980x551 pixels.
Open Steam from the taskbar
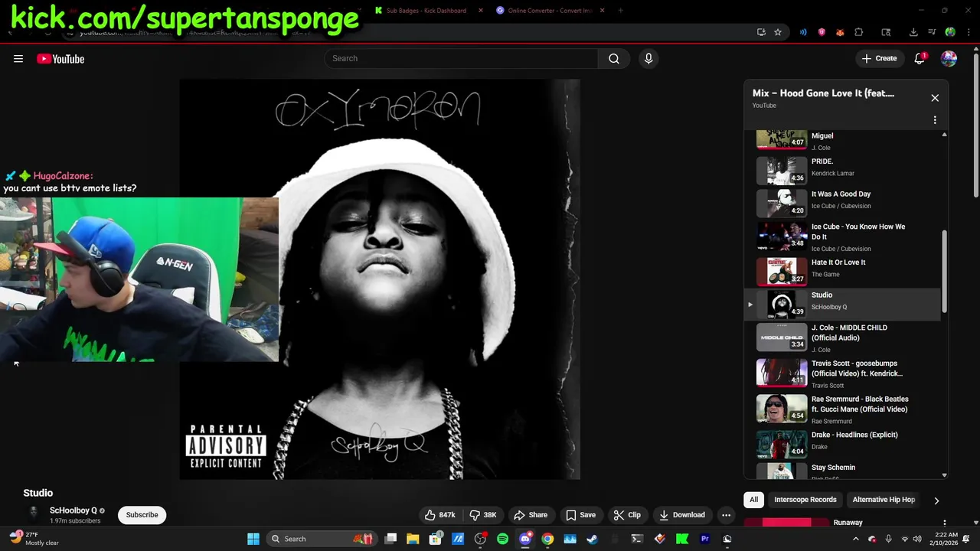pos(592,539)
